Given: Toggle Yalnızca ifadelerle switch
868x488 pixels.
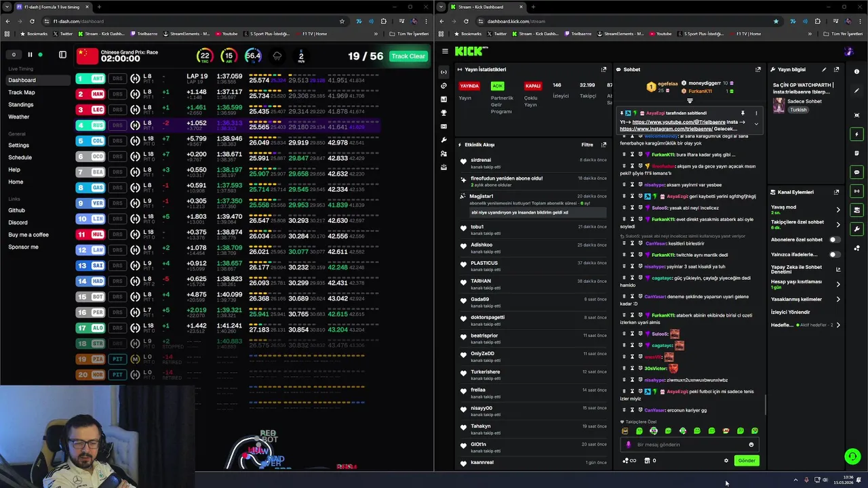Looking at the screenshot, I should point(834,255).
